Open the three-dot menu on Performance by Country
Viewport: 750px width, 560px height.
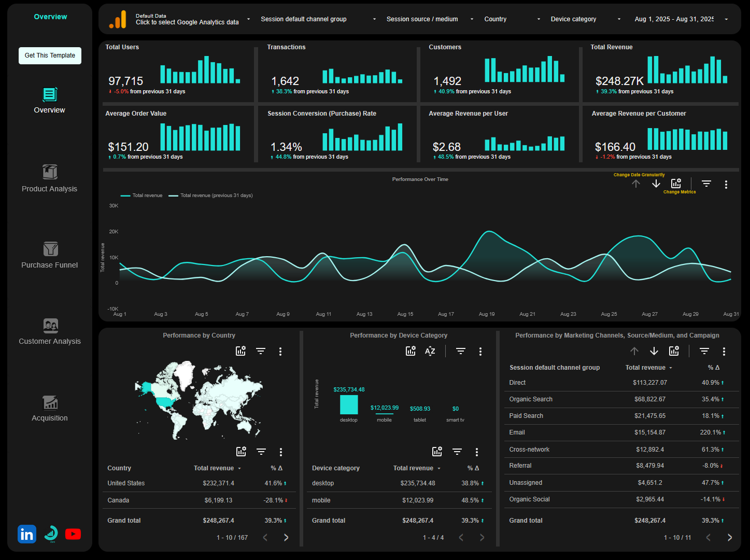click(280, 351)
